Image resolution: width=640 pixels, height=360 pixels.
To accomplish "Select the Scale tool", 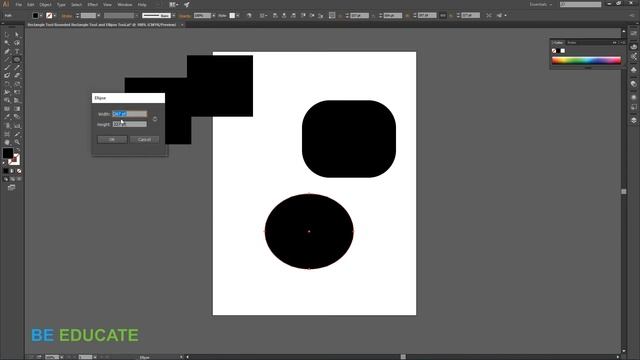I will [x=17, y=84].
